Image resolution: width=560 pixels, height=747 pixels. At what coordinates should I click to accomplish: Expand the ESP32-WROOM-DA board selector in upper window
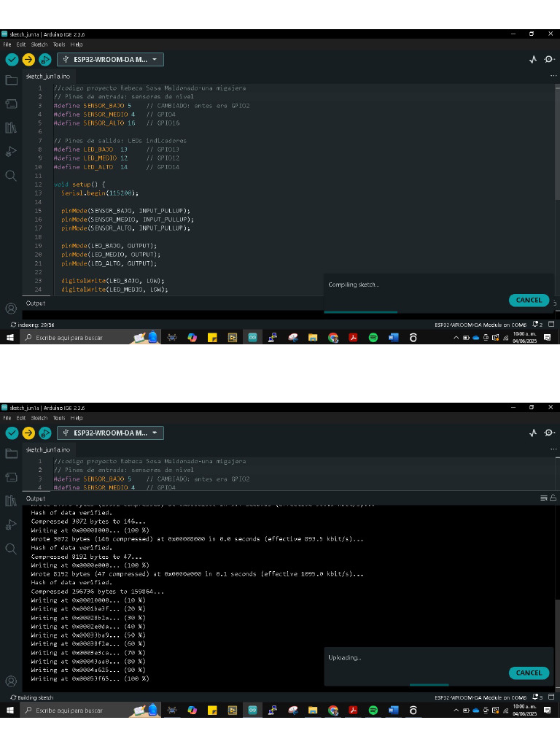[x=112, y=60]
